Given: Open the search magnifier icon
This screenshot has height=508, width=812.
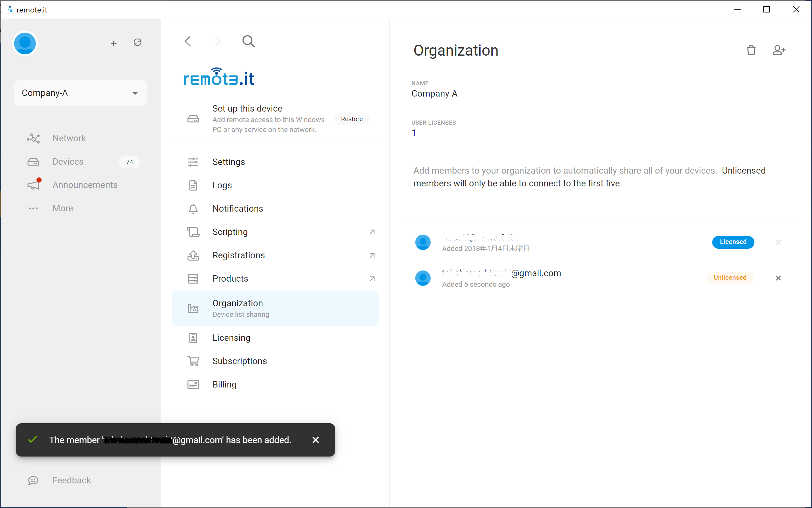Looking at the screenshot, I should [249, 42].
